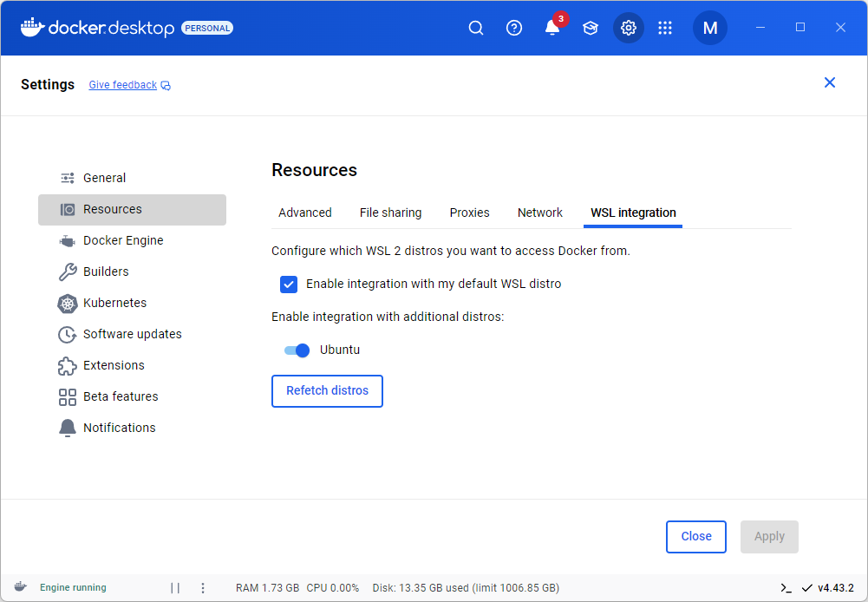Uncheck default WSL distro integration checkbox
Image resolution: width=868 pixels, height=602 pixels.
coord(289,284)
